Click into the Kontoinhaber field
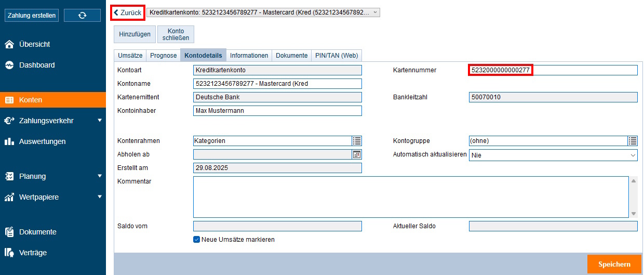This screenshot has height=275, width=644. [x=277, y=111]
